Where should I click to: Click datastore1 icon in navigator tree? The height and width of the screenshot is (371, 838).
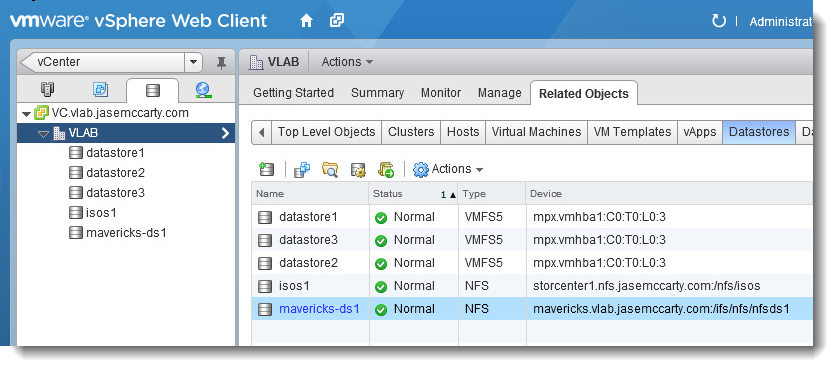click(x=76, y=153)
